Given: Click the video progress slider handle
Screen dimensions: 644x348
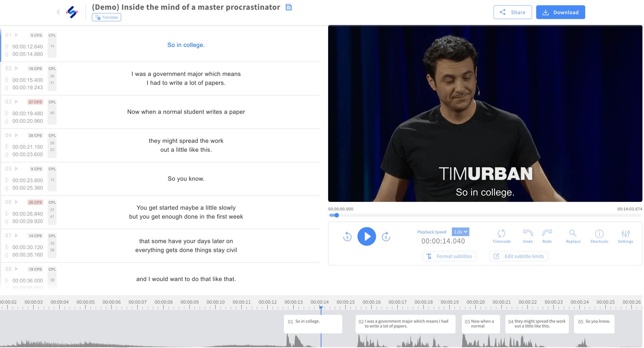Looking at the screenshot, I should click(337, 215).
